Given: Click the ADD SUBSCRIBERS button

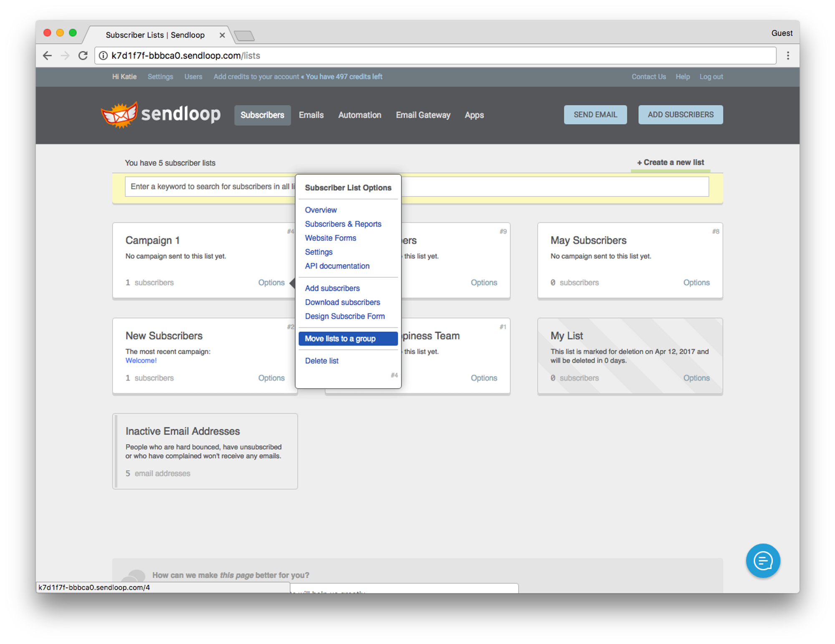Looking at the screenshot, I should 680,114.
